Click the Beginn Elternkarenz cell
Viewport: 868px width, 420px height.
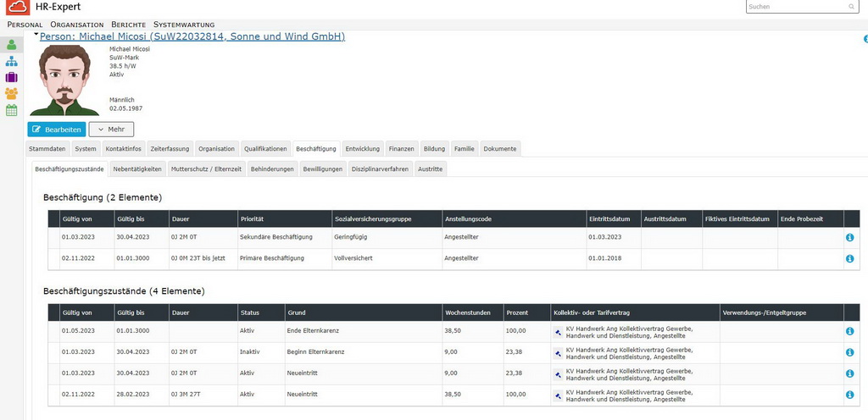coord(364,352)
